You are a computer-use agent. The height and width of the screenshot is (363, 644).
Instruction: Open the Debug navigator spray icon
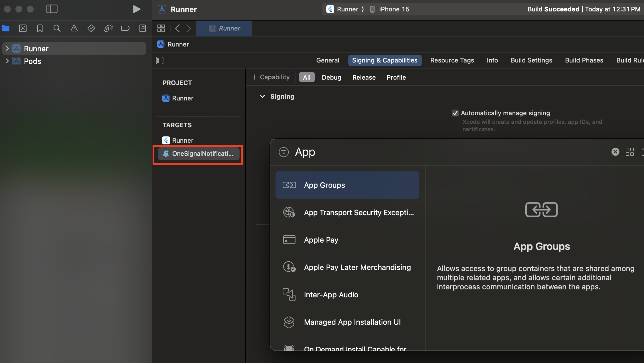108,28
